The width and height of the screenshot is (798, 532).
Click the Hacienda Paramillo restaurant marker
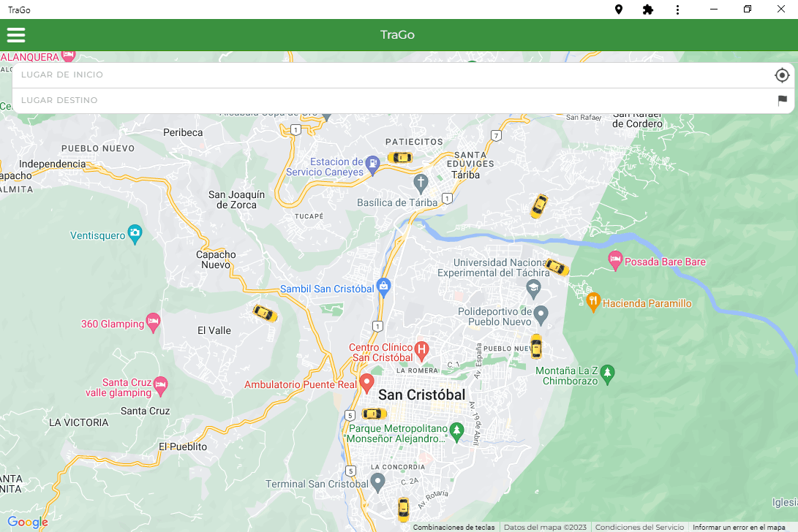593,301
